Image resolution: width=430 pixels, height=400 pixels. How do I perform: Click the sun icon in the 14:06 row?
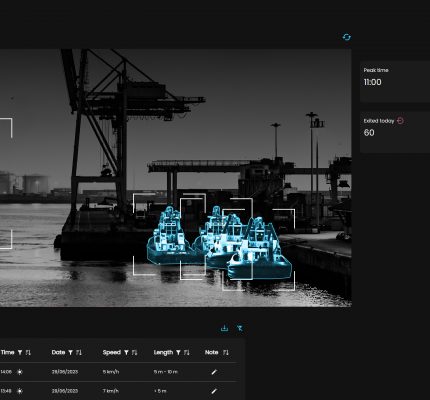(x=20, y=372)
